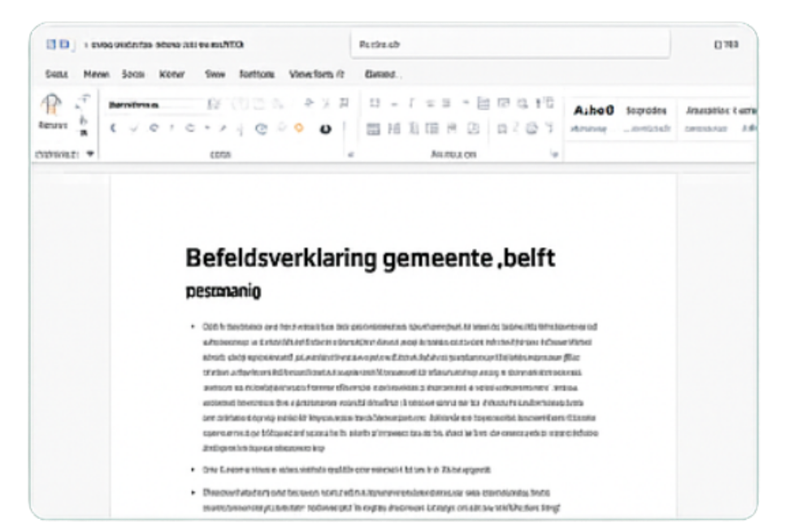This screenshot has height=532, width=785.
Task: Click the crescent icon below the font name box
Action: tap(114, 129)
